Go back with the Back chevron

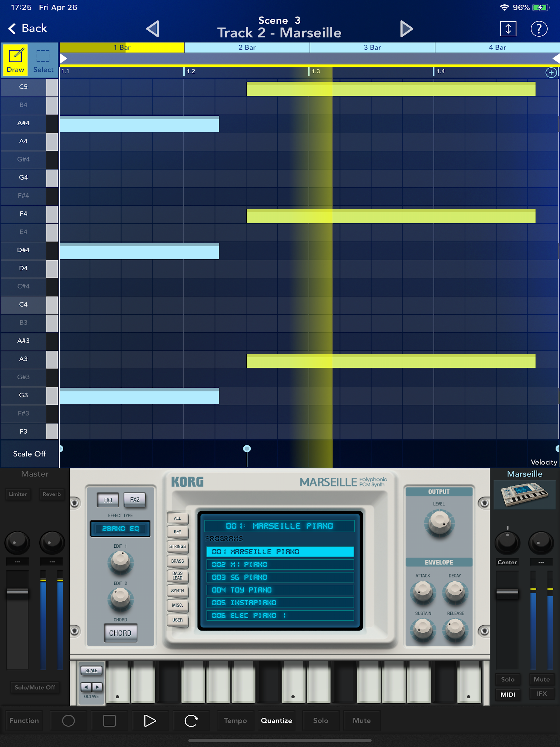point(28,28)
